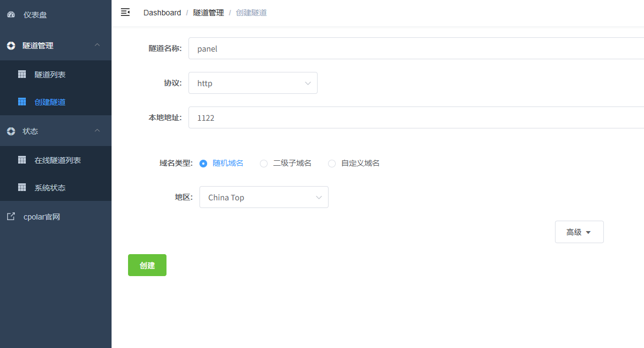Click the 隧道管理 section icon

pyautogui.click(x=11, y=46)
